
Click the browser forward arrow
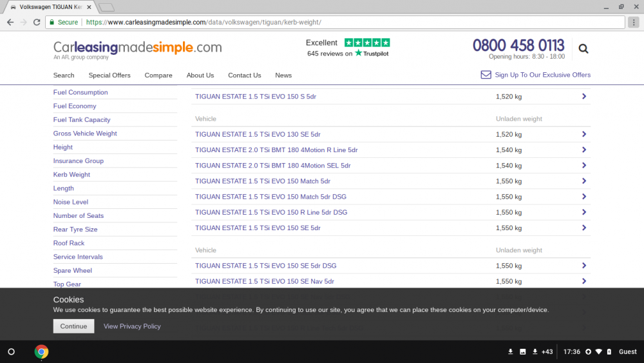point(23,22)
